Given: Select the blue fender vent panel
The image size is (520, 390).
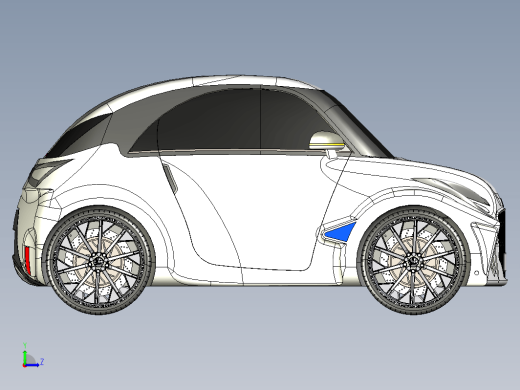Looking at the screenshot, I should point(343,232).
